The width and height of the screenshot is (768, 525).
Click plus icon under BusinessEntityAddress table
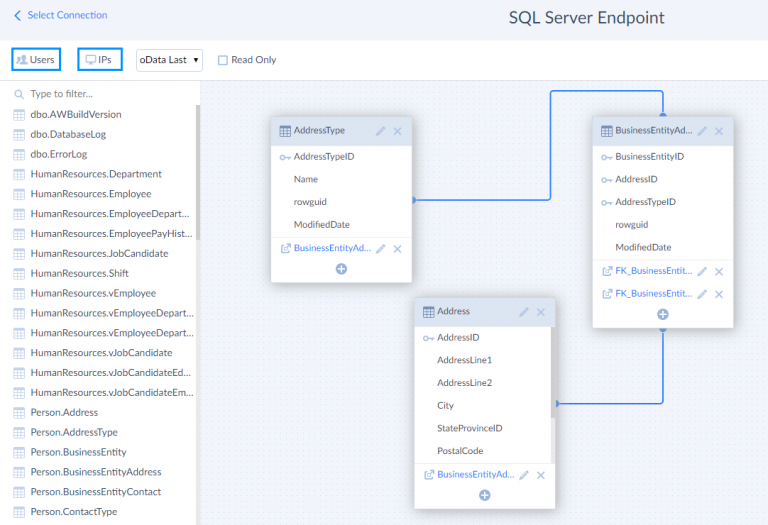[x=662, y=314]
